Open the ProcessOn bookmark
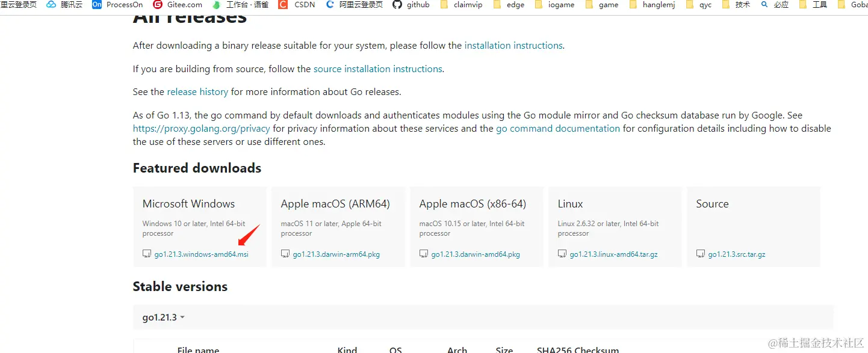The width and height of the screenshot is (868, 353). (x=117, y=5)
